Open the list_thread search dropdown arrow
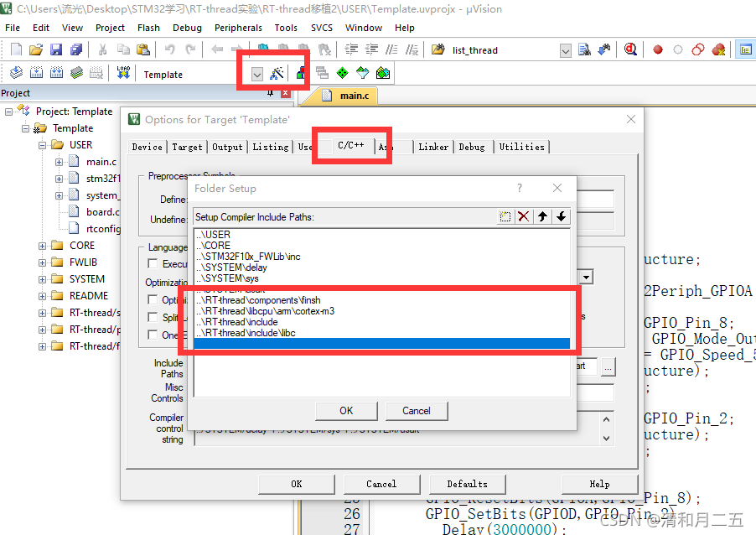 click(x=566, y=50)
